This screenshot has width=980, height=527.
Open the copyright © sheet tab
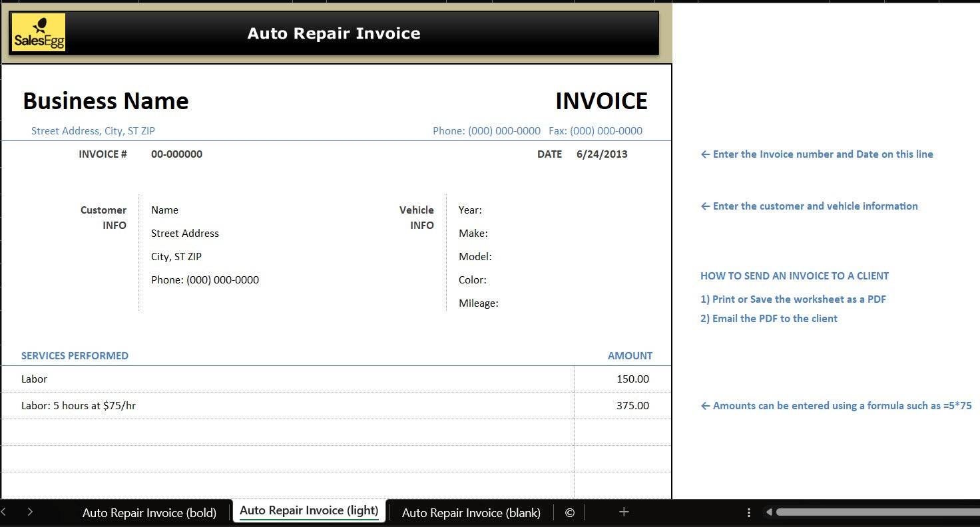click(x=569, y=512)
